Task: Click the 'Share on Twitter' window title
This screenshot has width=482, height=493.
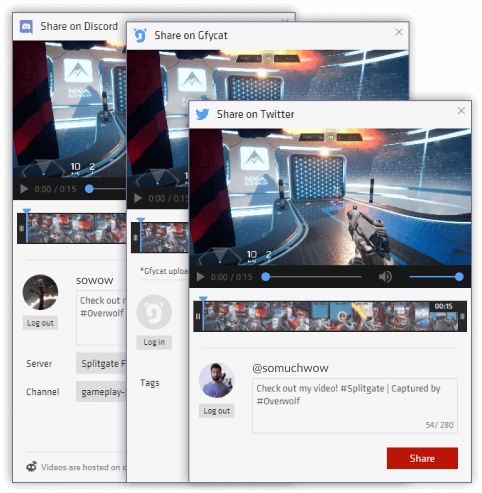Action: (255, 114)
